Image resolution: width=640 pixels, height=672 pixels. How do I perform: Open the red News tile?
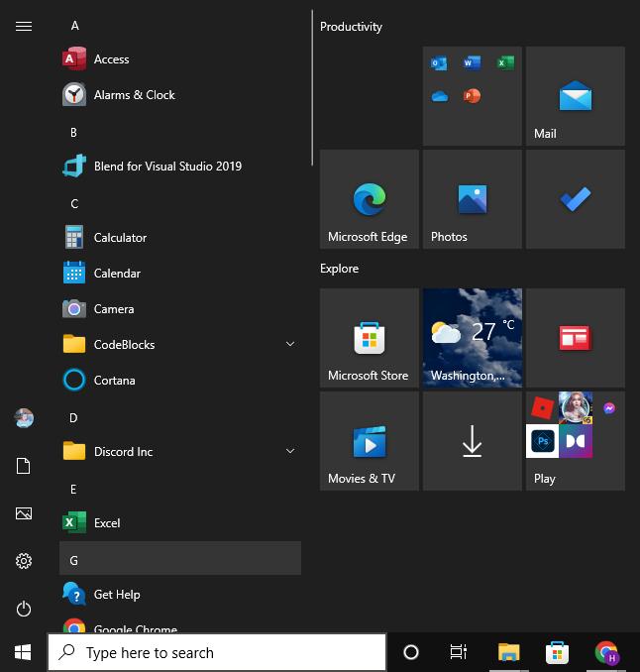pyautogui.click(x=576, y=338)
